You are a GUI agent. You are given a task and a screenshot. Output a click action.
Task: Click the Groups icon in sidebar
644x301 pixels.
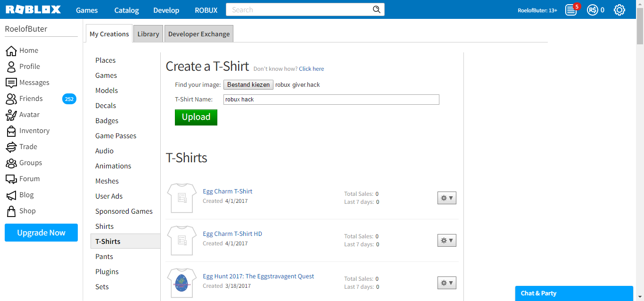pos(11,163)
